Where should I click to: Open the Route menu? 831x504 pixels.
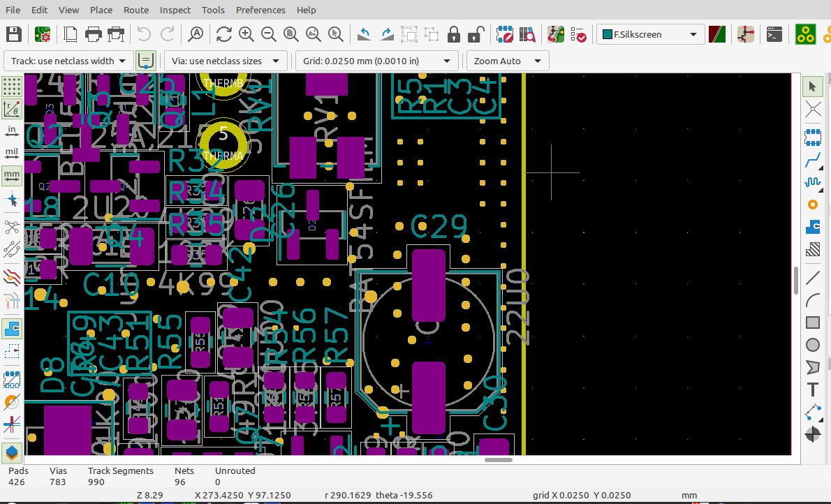136,10
